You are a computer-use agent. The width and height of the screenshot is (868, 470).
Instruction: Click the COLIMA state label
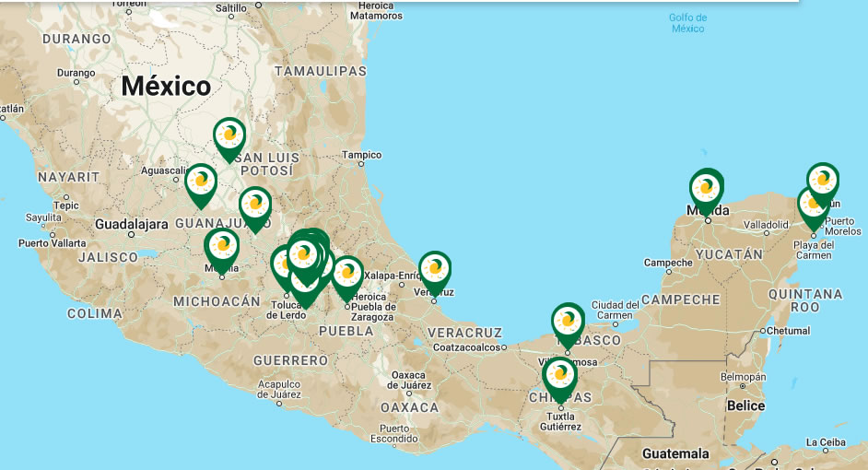click(95, 314)
